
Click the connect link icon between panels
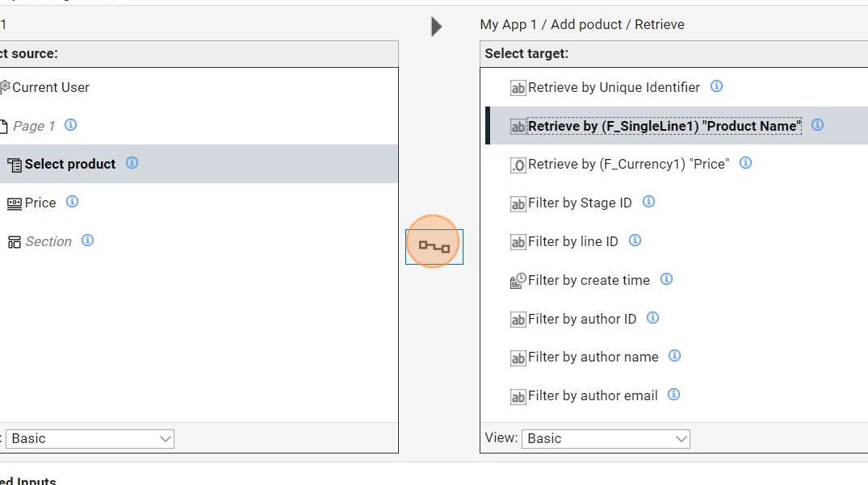434,247
